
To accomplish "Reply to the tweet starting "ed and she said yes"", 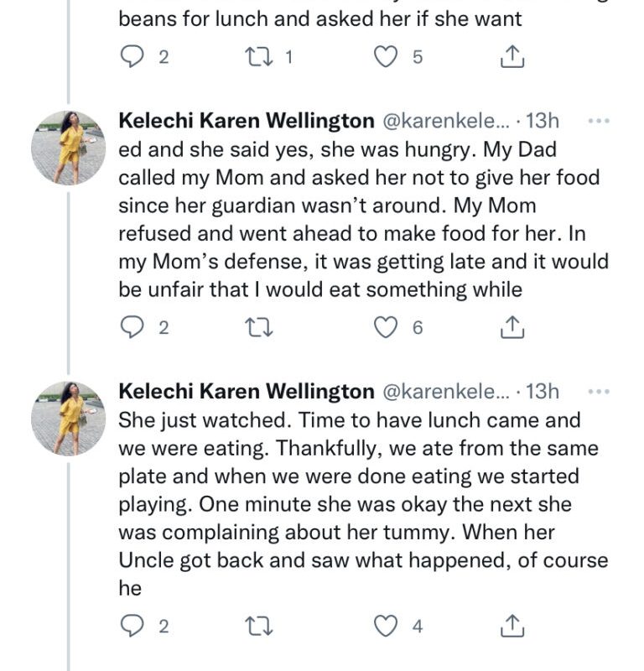I will tap(132, 328).
